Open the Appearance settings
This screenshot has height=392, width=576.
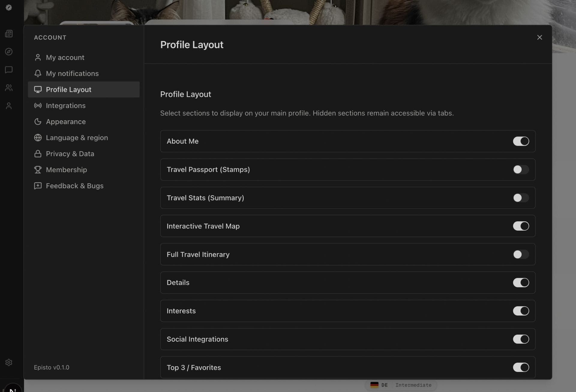pyautogui.click(x=66, y=121)
